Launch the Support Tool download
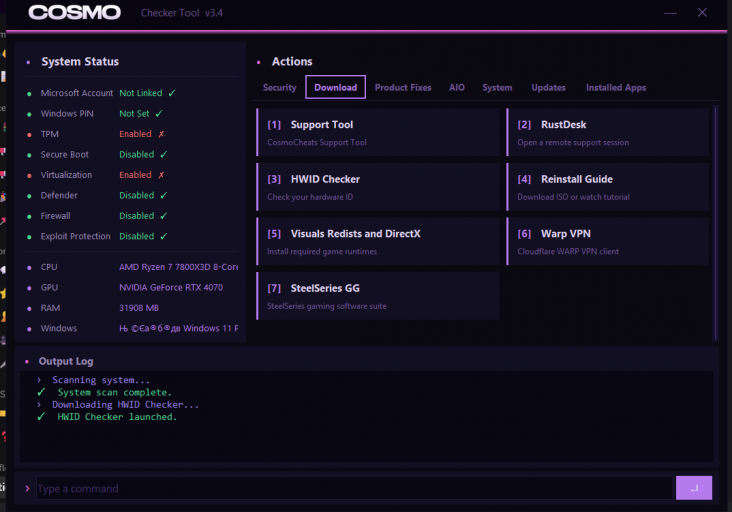Viewport: 732px width, 512px height. 378,133
